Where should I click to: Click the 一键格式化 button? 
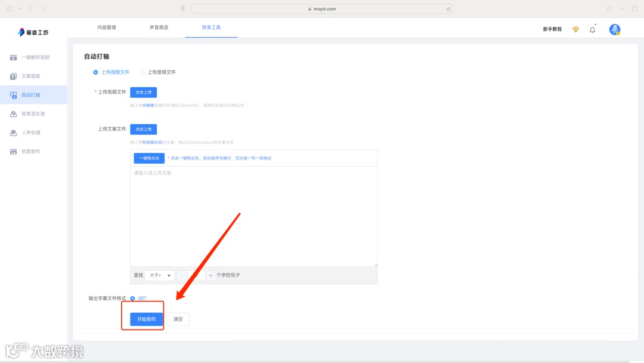point(149,158)
